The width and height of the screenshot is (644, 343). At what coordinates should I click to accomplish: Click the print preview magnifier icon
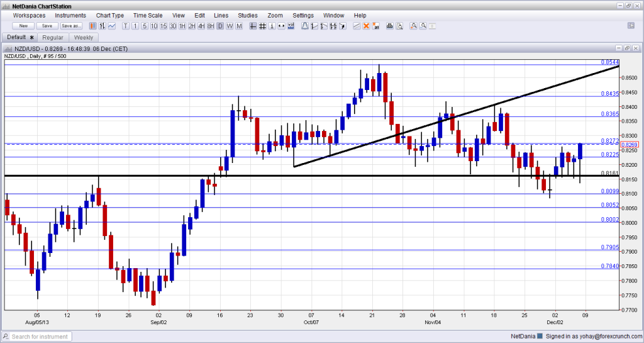[399, 26]
